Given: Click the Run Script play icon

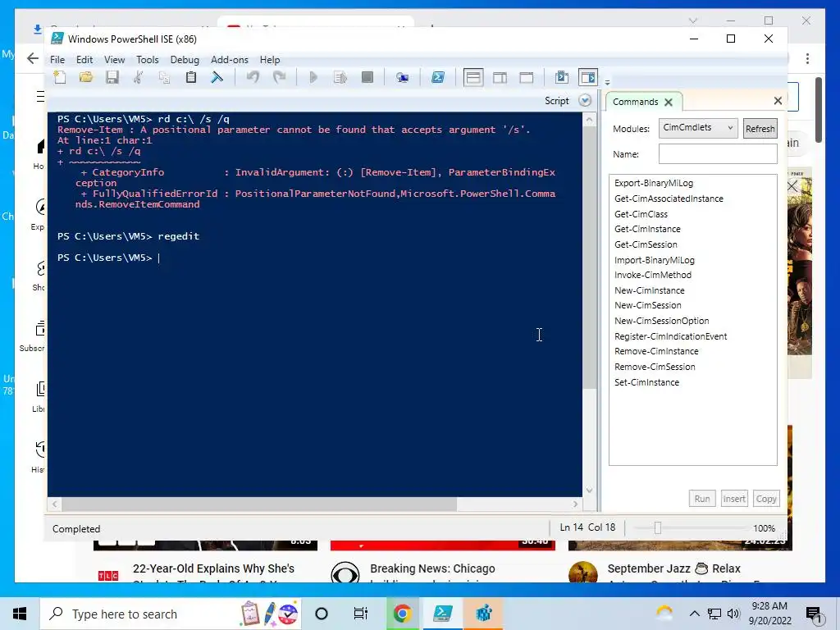Looking at the screenshot, I should tap(313, 77).
